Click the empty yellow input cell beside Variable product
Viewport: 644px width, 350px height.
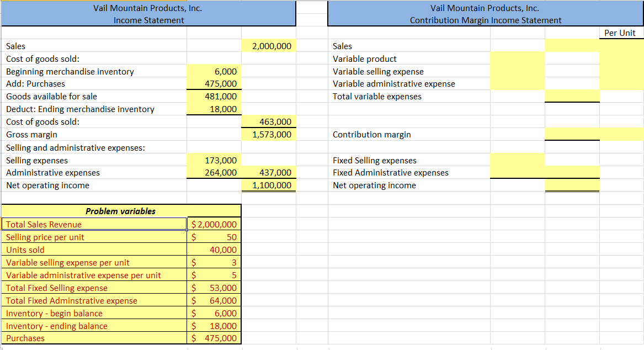coord(518,59)
